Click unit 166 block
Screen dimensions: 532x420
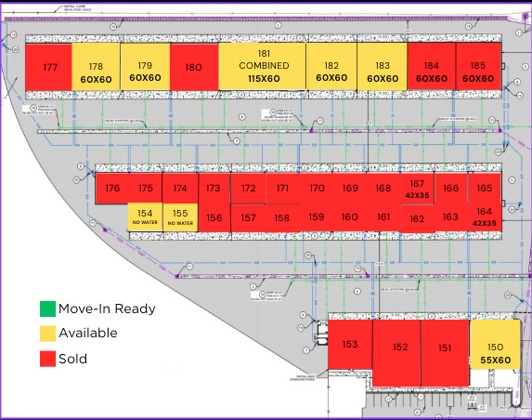pos(450,189)
